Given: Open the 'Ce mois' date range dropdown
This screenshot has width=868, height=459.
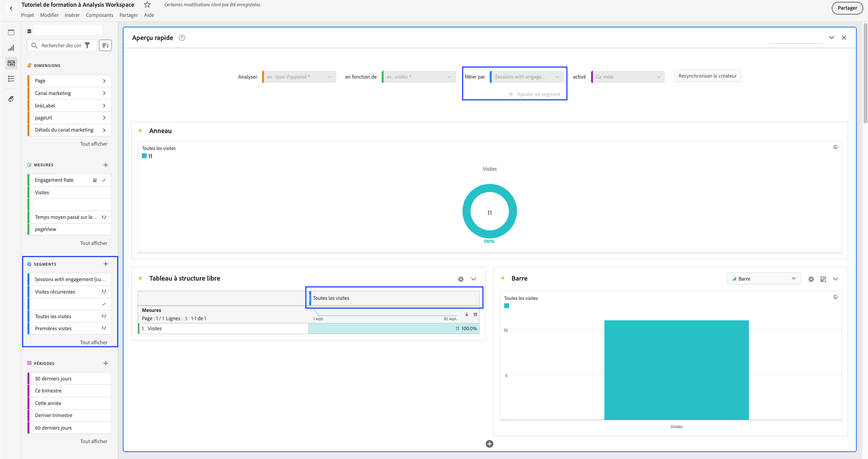Looking at the screenshot, I should click(628, 77).
